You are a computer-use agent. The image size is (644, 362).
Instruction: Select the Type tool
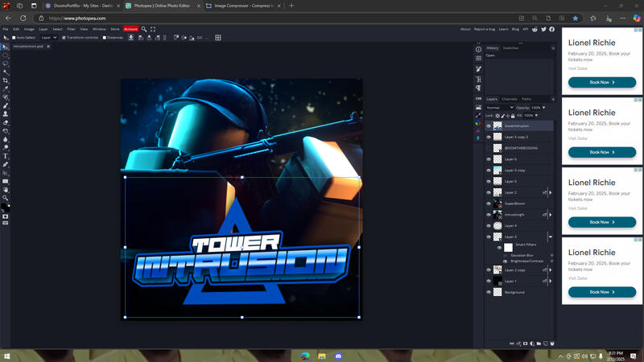tap(6, 156)
